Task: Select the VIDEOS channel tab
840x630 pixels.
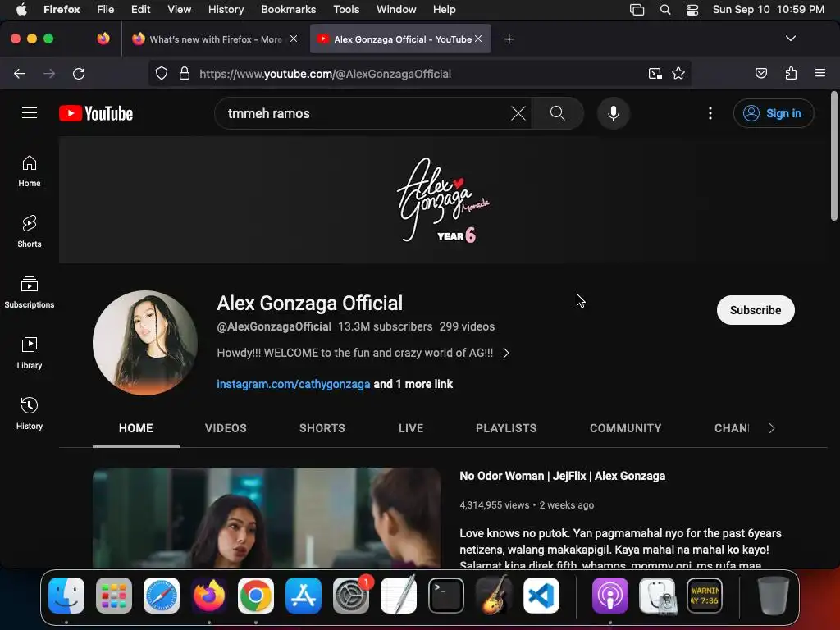Action: [226, 428]
